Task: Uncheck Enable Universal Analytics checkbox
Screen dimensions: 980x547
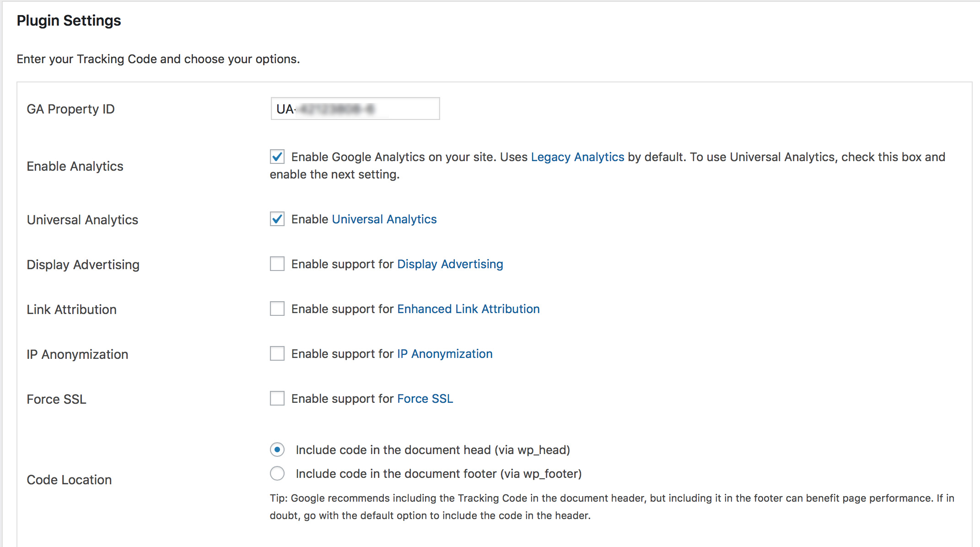Action: click(277, 219)
